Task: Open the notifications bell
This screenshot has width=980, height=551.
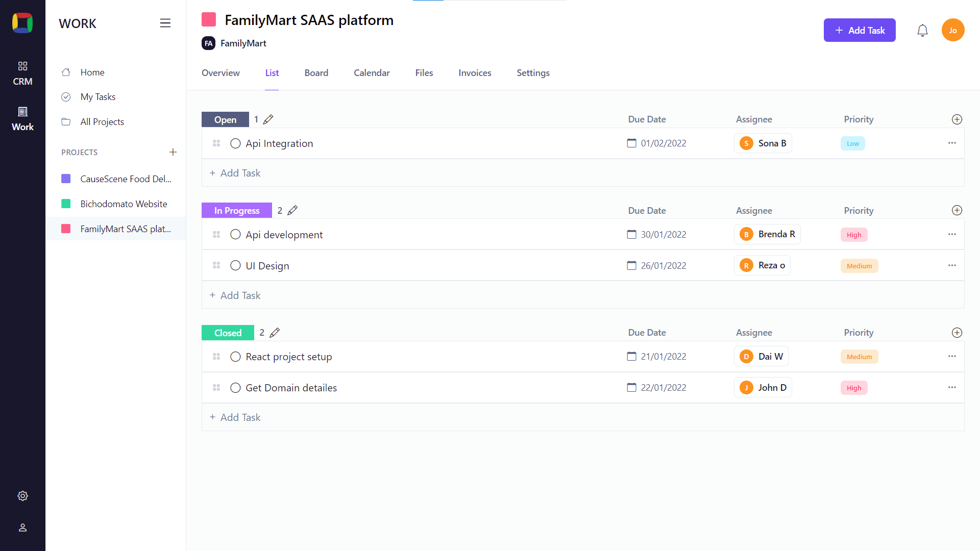Action: pos(922,31)
